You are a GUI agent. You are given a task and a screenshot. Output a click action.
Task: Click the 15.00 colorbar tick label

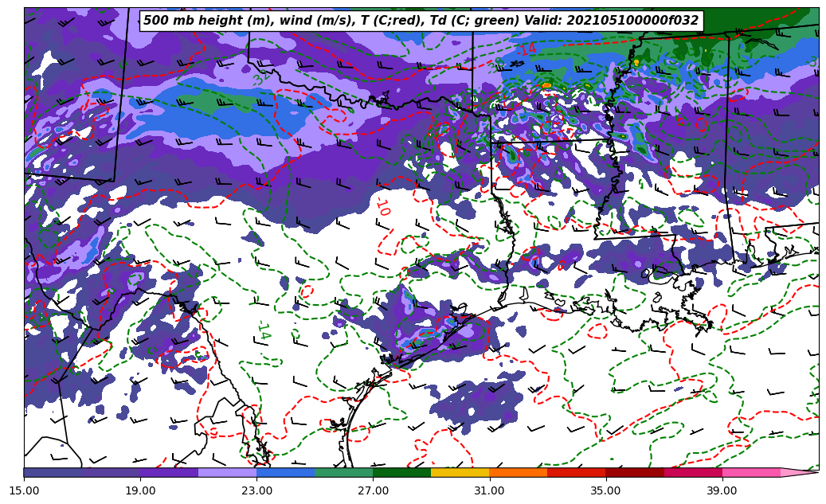[x=24, y=490]
